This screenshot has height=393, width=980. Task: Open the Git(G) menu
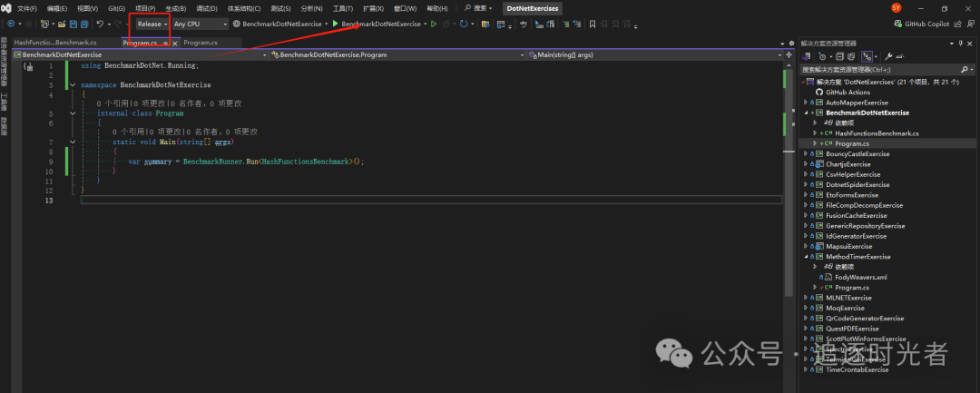tap(116, 9)
